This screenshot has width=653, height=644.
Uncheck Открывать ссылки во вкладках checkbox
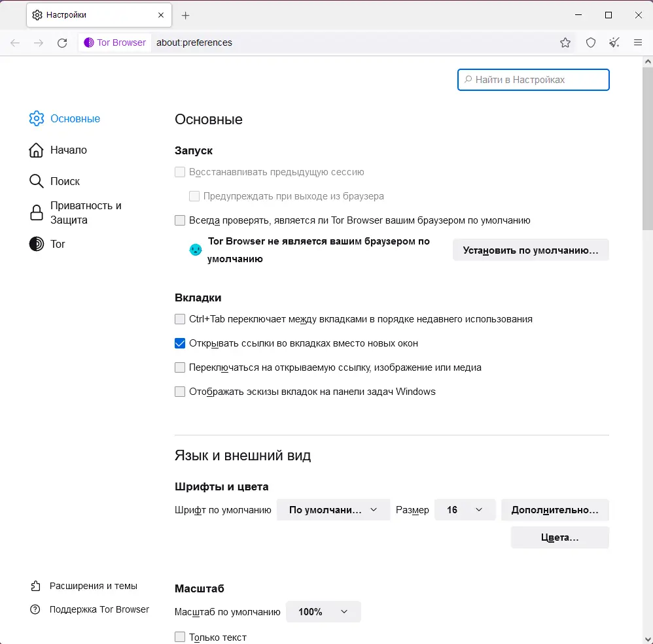[x=180, y=343]
